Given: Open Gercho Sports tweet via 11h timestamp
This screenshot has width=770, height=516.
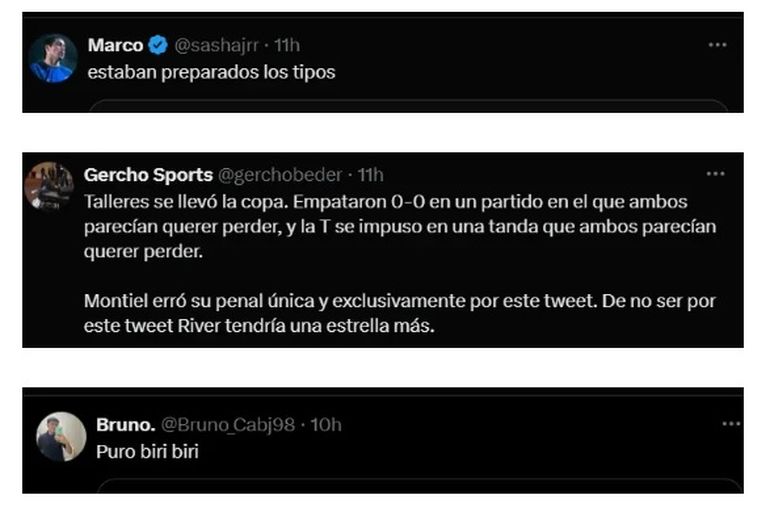Looking at the screenshot, I should 371,175.
